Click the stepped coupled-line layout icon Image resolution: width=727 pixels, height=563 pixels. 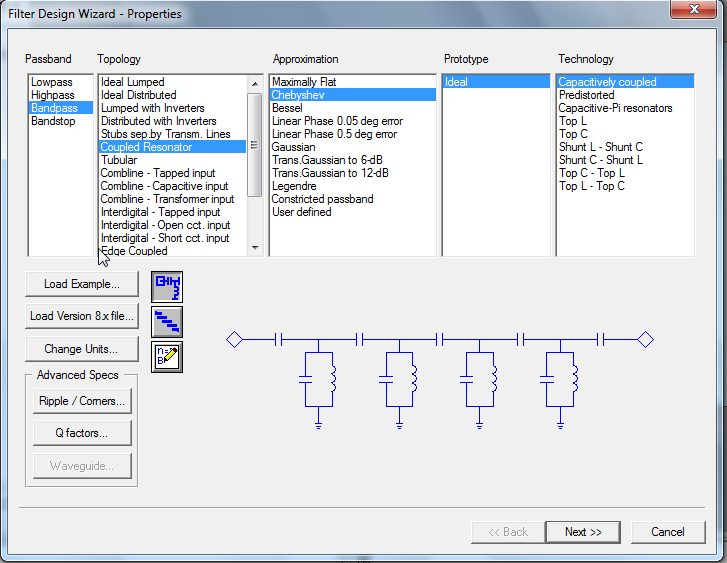coord(166,321)
